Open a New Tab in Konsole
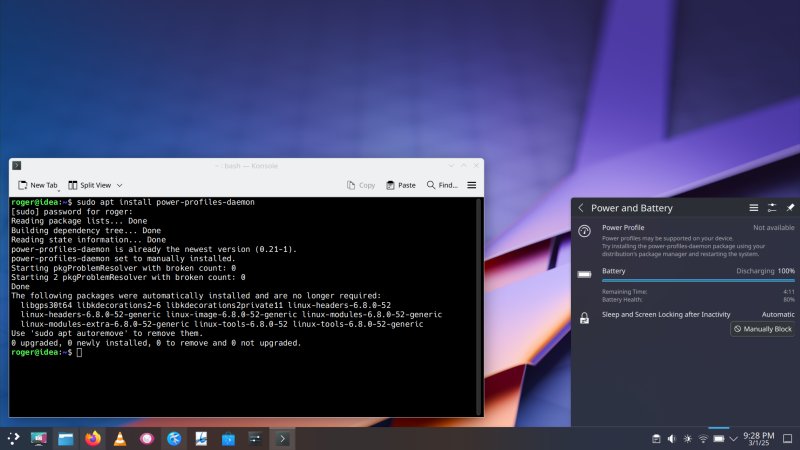The width and height of the screenshot is (800, 450). (x=38, y=185)
